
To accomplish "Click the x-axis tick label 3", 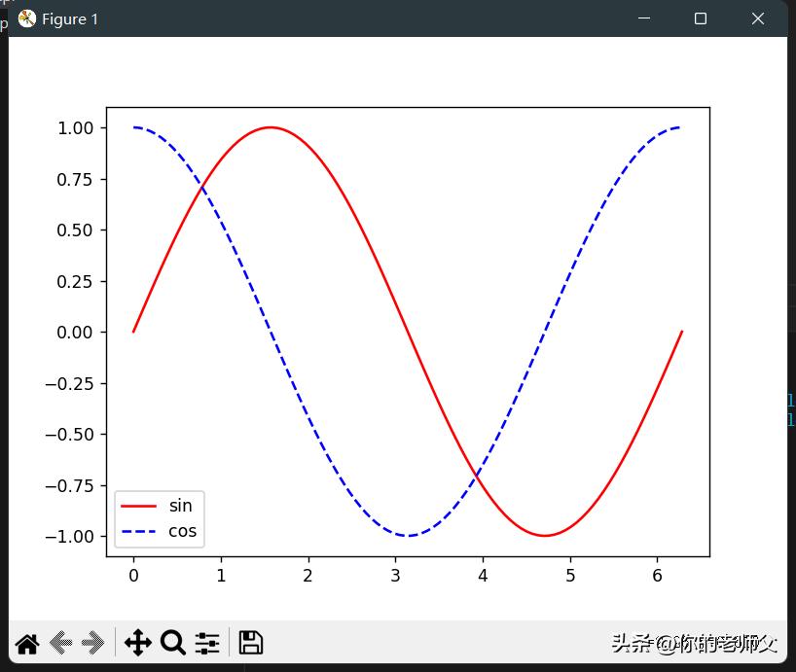I will [395, 575].
